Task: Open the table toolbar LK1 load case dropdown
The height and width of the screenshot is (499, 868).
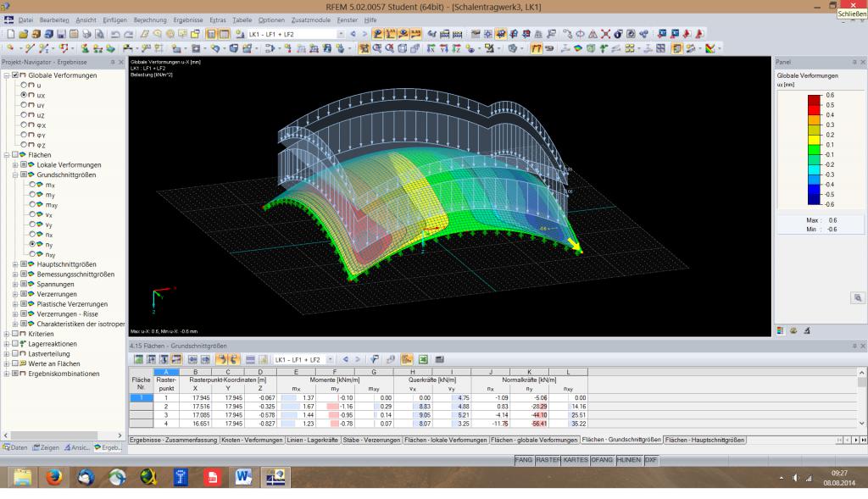Action: coord(330,359)
